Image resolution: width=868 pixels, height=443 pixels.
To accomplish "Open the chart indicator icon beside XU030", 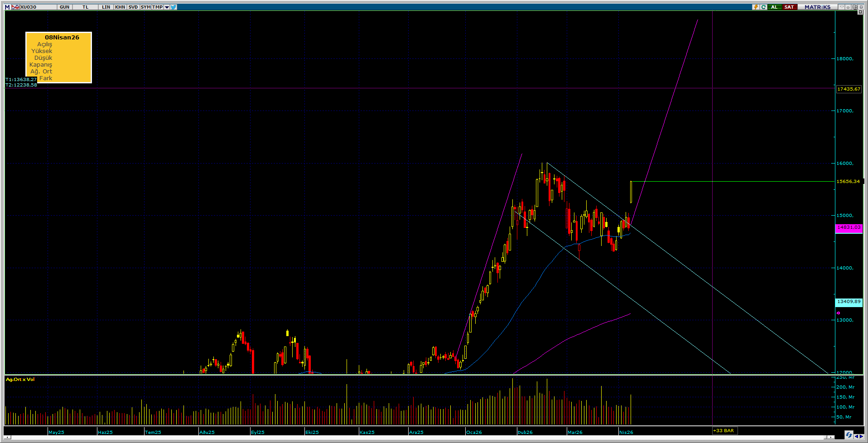I will 15,7.
